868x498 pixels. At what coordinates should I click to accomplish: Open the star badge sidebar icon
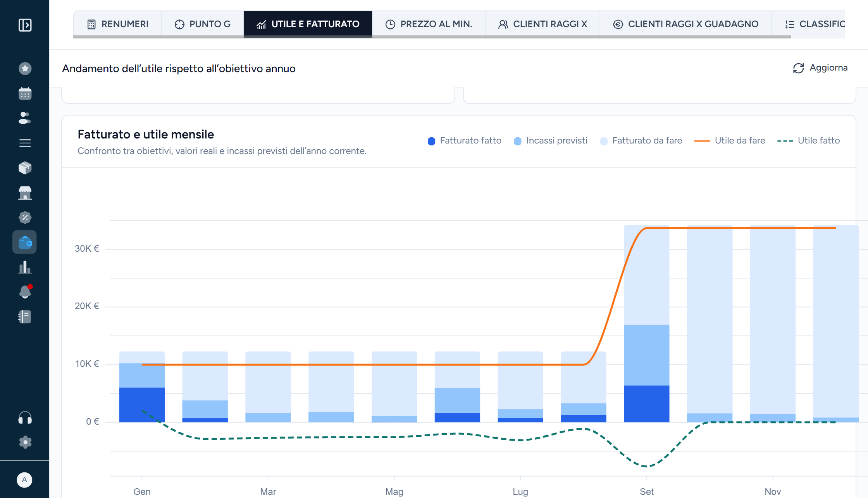[25, 69]
